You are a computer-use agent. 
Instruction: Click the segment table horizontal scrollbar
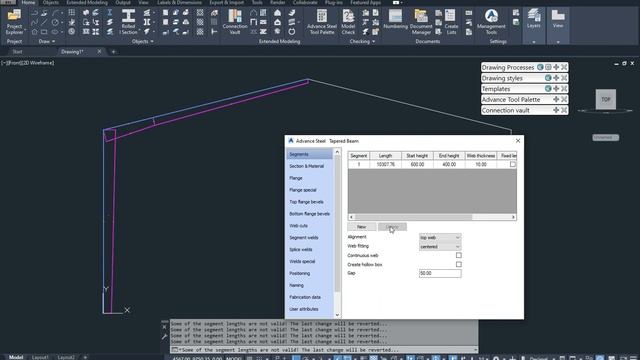(413, 217)
